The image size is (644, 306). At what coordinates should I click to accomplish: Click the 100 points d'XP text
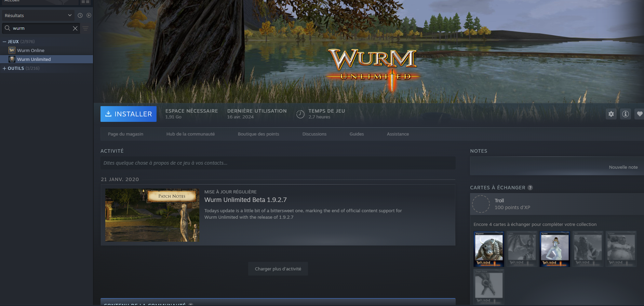click(512, 207)
